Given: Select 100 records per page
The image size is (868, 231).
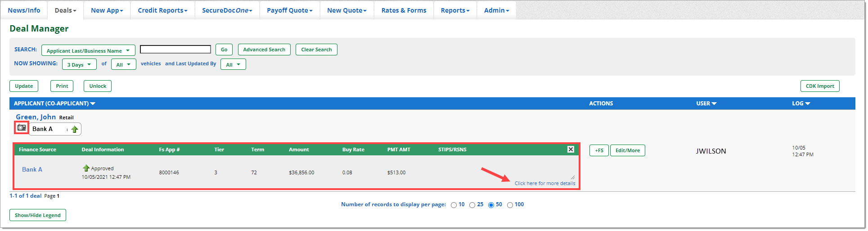Looking at the screenshot, I should tap(510, 205).
